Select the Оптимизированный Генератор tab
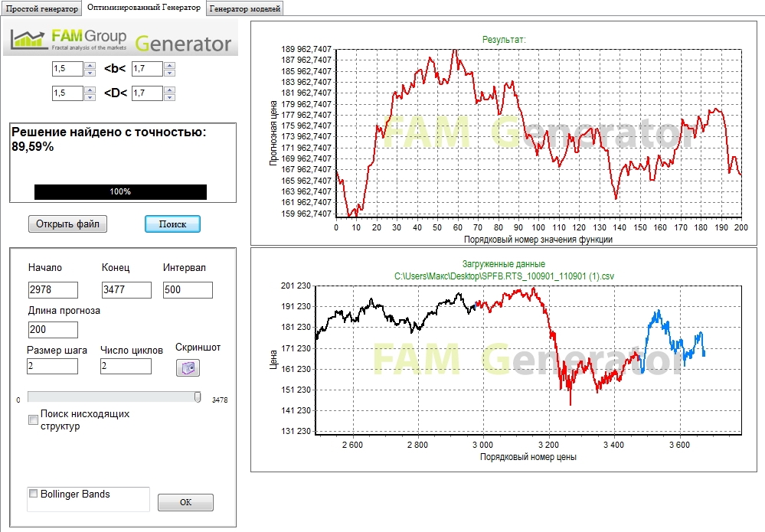The width and height of the screenshot is (765, 532). pyautogui.click(x=144, y=8)
